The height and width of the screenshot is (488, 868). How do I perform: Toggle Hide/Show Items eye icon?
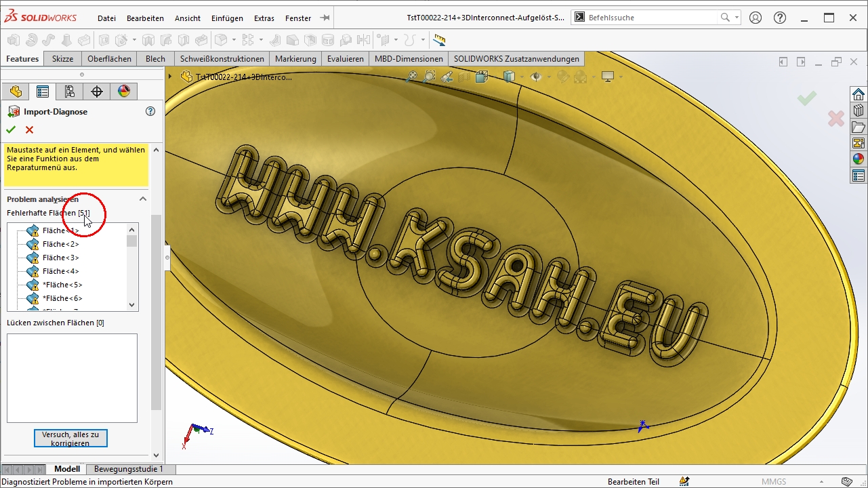point(536,77)
